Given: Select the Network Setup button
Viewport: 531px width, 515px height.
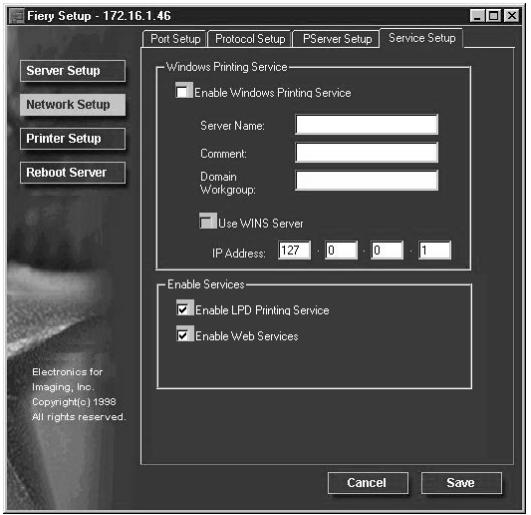Looking at the screenshot, I should (x=73, y=105).
